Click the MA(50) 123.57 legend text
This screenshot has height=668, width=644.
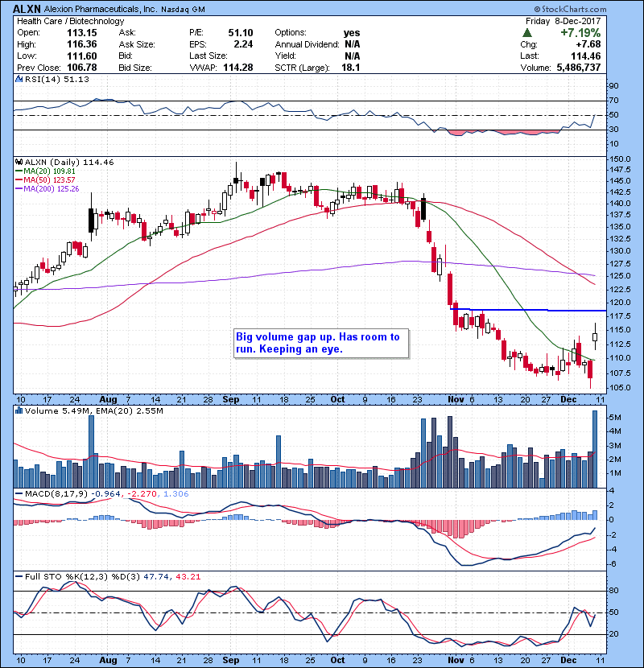pyautogui.click(x=49, y=180)
